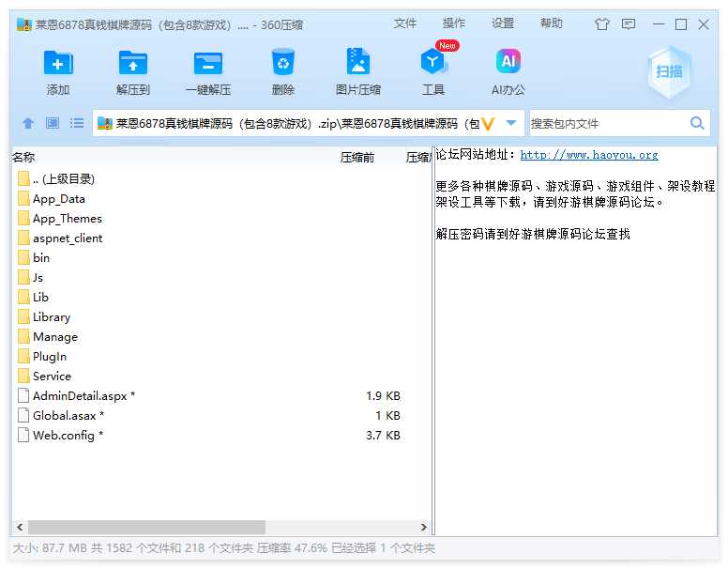Screen dimensions: 728x569
Task: Open the 操作 (Operations) menu
Action: [x=454, y=23]
